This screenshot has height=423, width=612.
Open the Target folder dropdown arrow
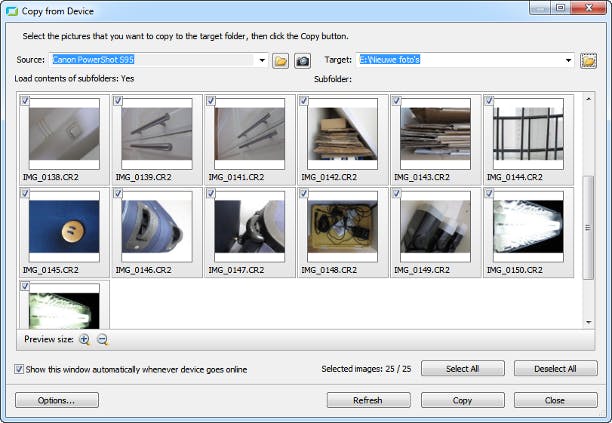pyautogui.click(x=568, y=60)
